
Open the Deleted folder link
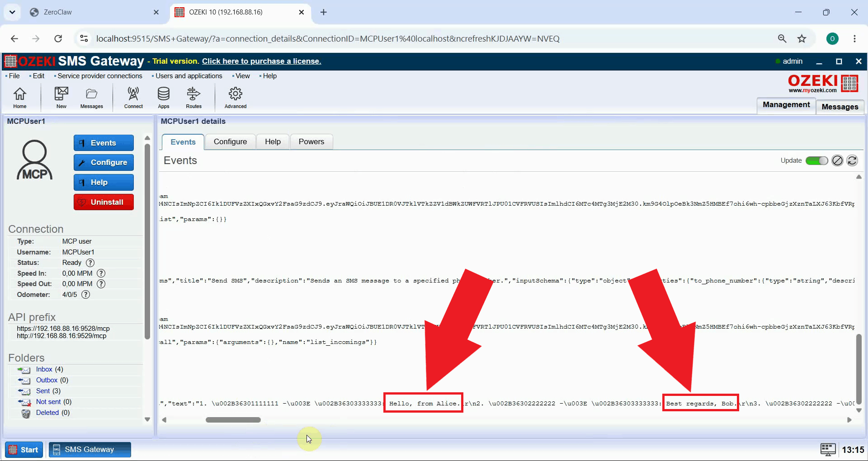point(47,413)
